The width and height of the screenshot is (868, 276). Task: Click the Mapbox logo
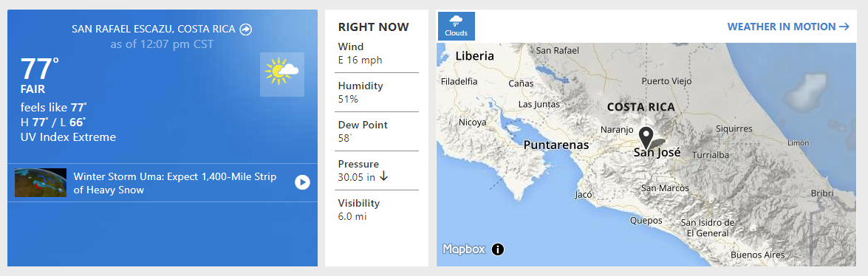pos(464,249)
